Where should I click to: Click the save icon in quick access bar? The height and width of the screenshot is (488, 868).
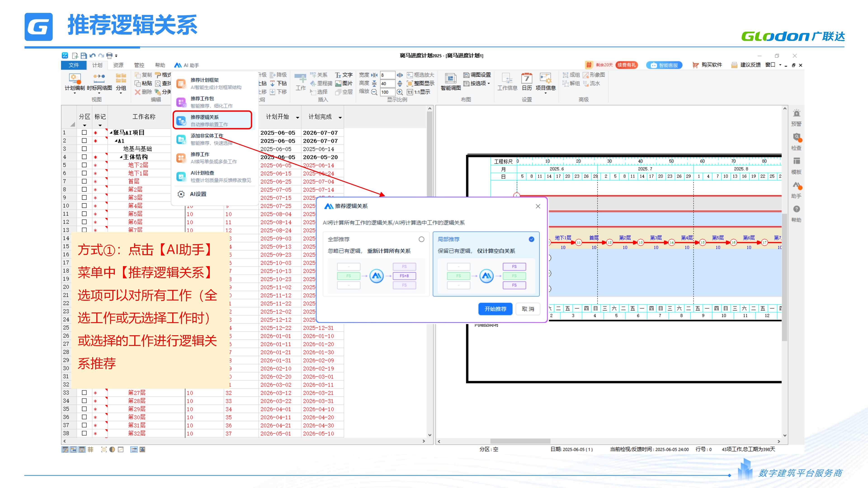click(x=84, y=56)
